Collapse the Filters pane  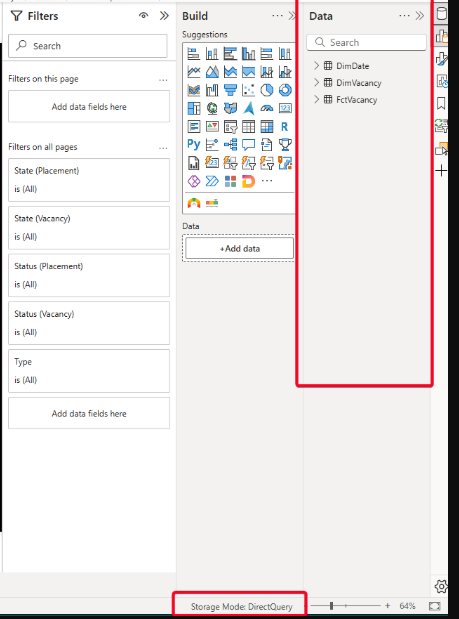pos(164,16)
